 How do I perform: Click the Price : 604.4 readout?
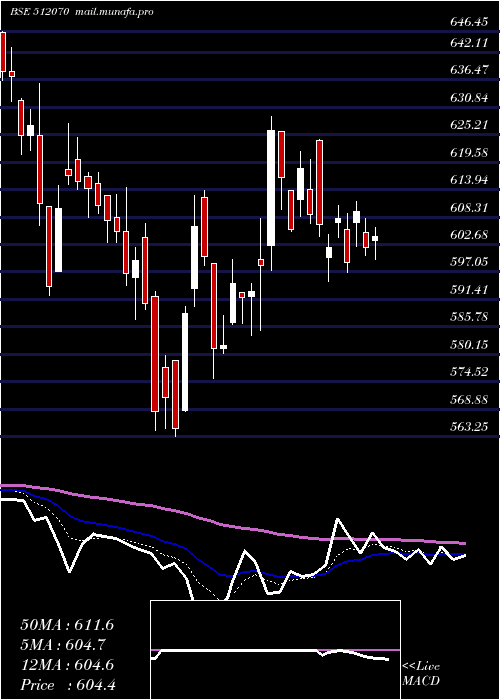tap(68, 685)
